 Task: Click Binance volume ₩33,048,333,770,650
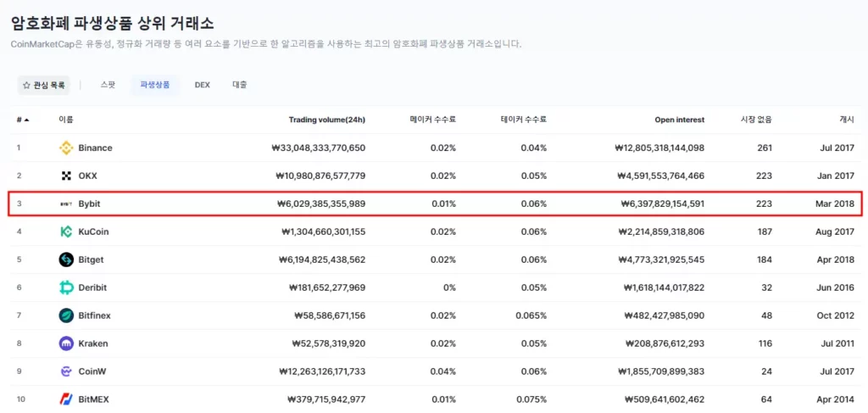click(x=319, y=148)
